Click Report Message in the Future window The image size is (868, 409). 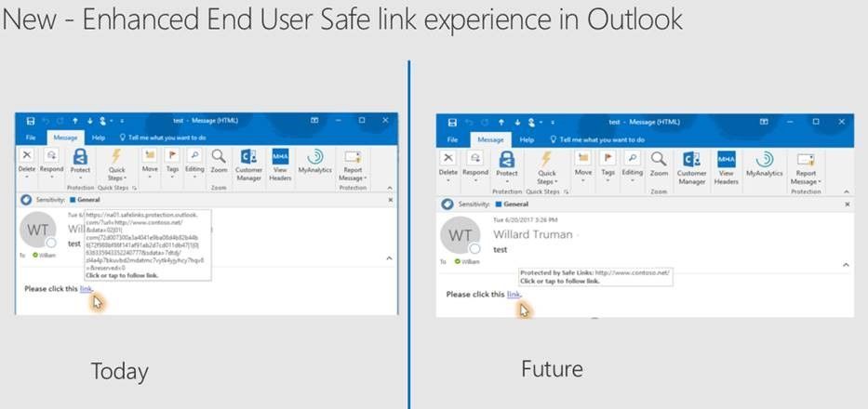(x=806, y=169)
